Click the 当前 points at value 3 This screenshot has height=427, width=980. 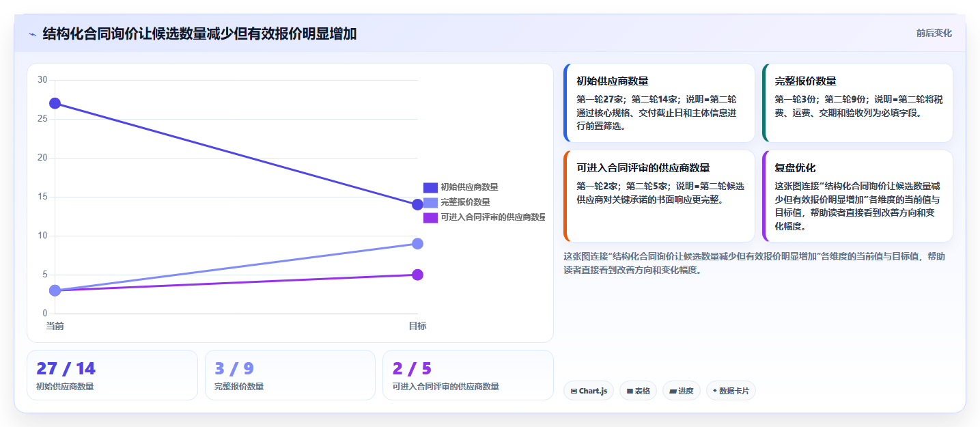pos(55,290)
